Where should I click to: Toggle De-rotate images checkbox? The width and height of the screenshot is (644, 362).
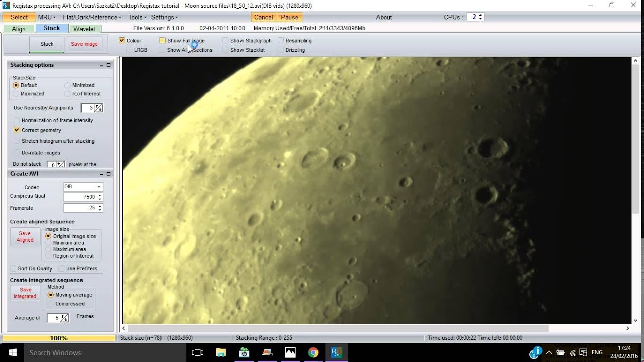17,152
